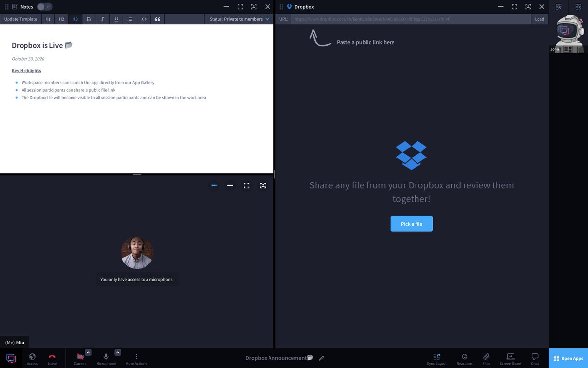The width and height of the screenshot is (588, 368).
Task: Grab the Dropbox panel drag handle
Action: 281,7
